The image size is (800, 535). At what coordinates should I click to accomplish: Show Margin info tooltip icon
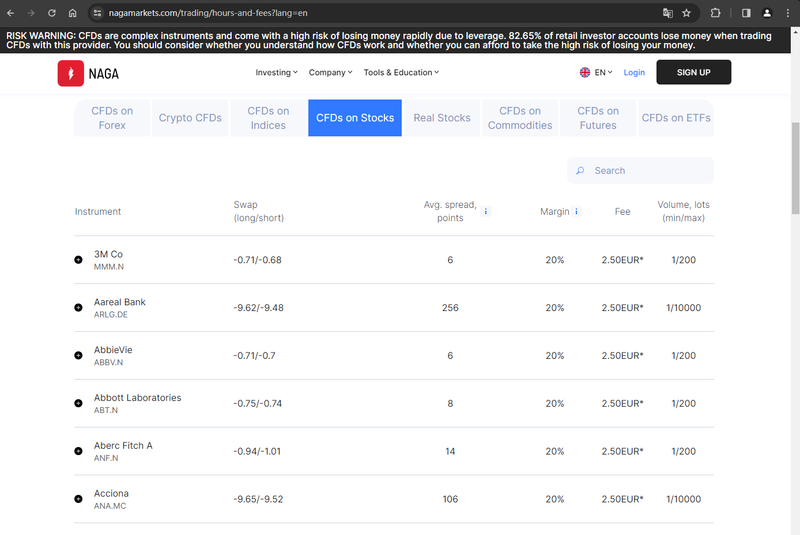point(577,211)
